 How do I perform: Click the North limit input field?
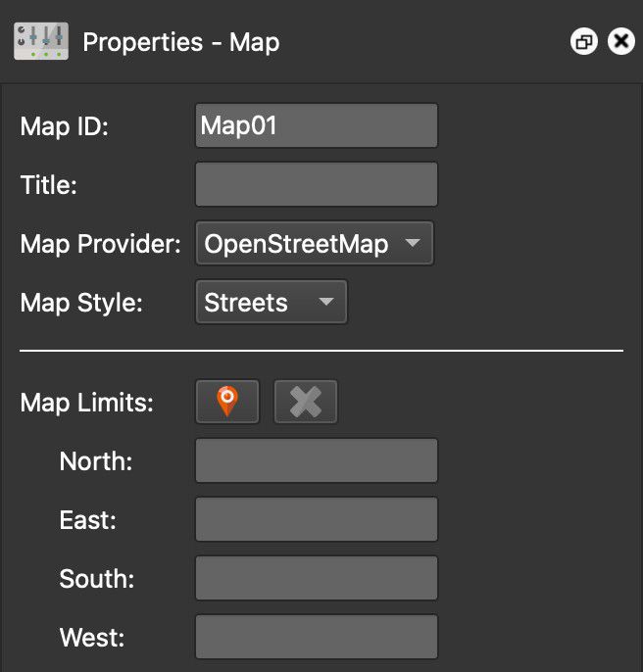317,460
